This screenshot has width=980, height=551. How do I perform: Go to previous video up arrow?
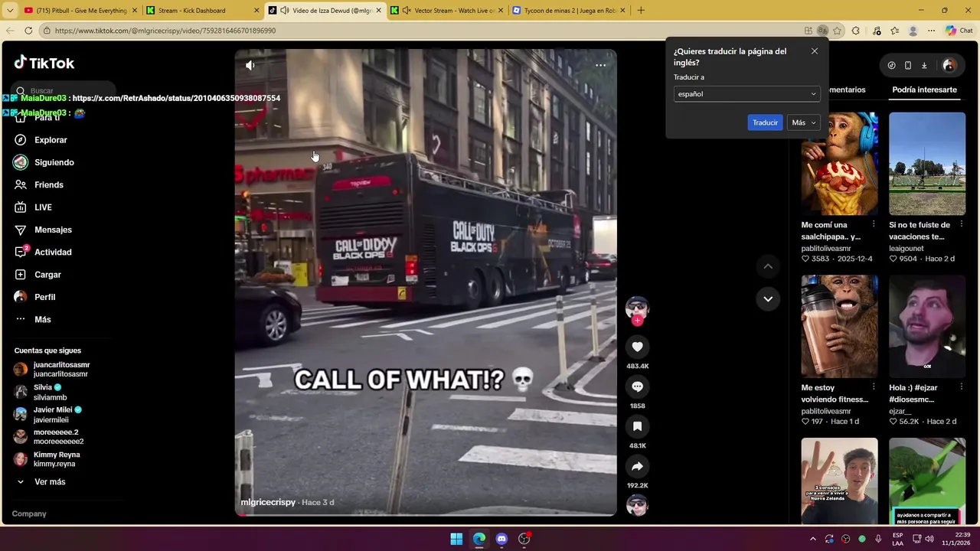(x=768, y=266)
